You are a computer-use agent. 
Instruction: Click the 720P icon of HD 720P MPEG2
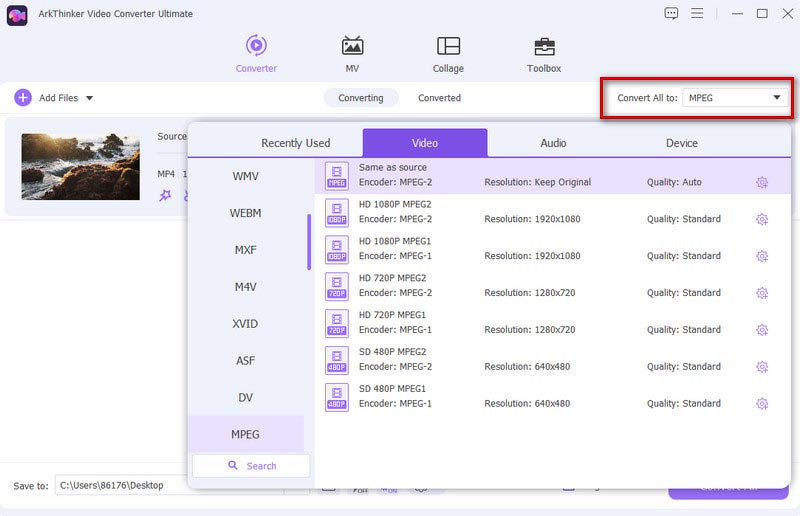pyautogui.click(x=337, y=286)
